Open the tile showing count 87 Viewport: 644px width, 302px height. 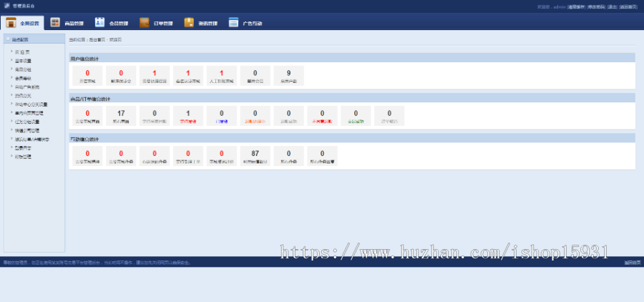[x=255, y=155]
